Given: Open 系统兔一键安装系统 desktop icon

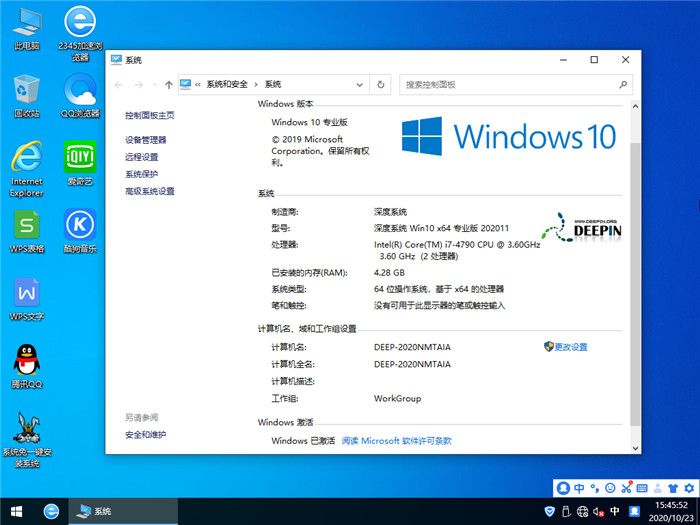Looking at the screenshot, I should pyautogui.click(x=27, y=440).
